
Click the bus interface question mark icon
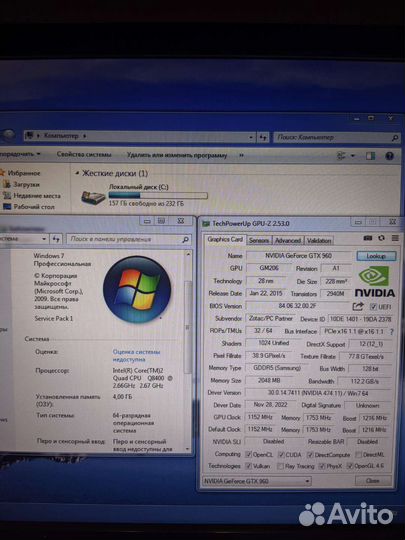click(391, 332)
